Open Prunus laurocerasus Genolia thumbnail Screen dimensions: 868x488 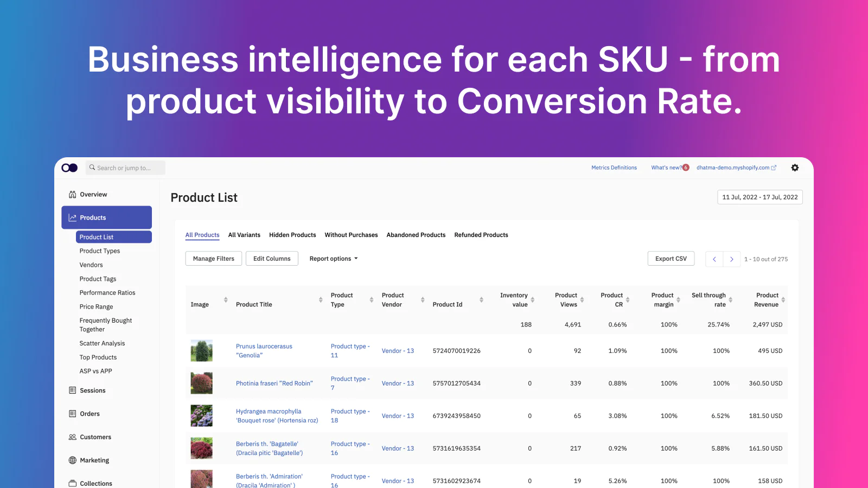[x=201, y=351]
